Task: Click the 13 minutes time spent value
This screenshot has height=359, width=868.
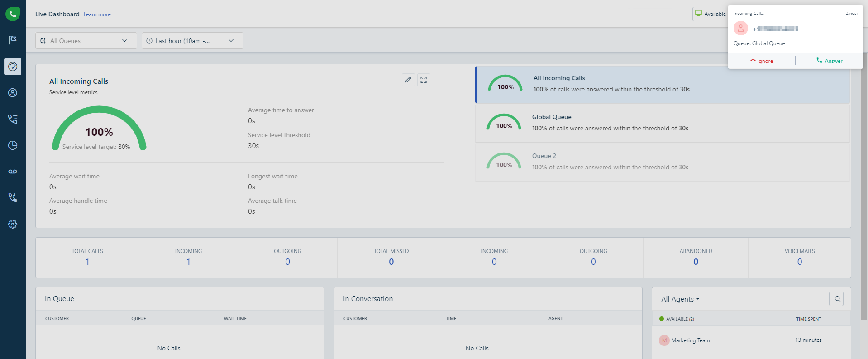Action: [x=809, y=340]
